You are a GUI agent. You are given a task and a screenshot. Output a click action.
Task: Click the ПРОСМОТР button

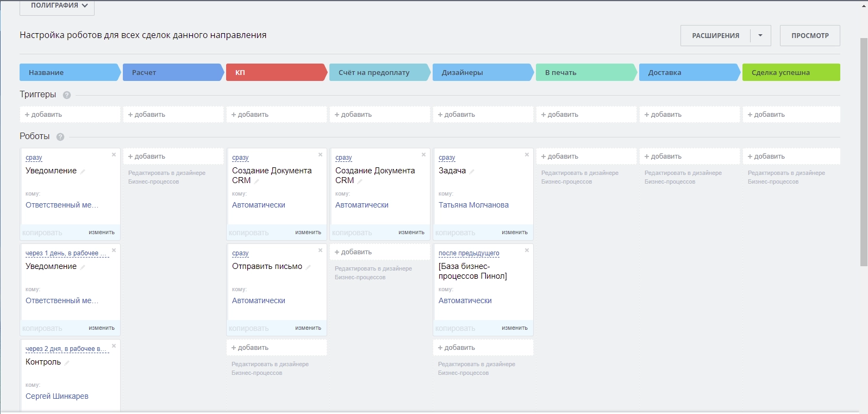(810, 36)
